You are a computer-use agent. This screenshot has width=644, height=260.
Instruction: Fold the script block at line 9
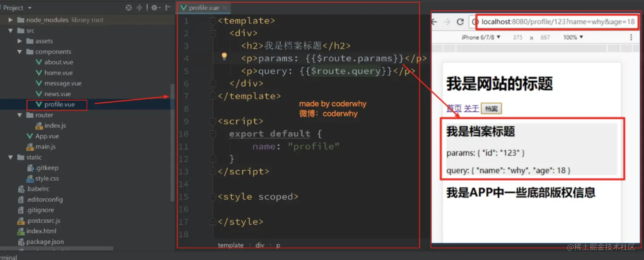point(213,121)
